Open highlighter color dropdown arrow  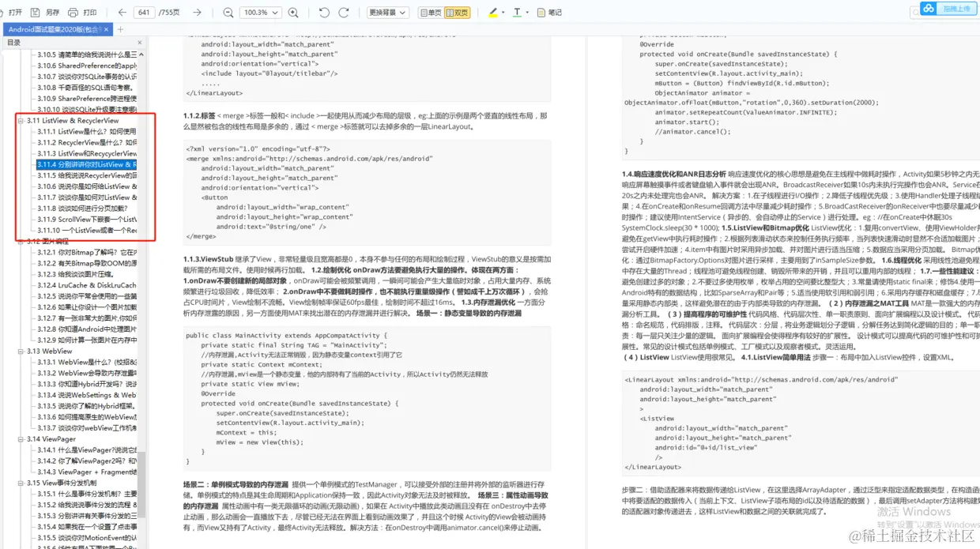(x=503, y=13)
